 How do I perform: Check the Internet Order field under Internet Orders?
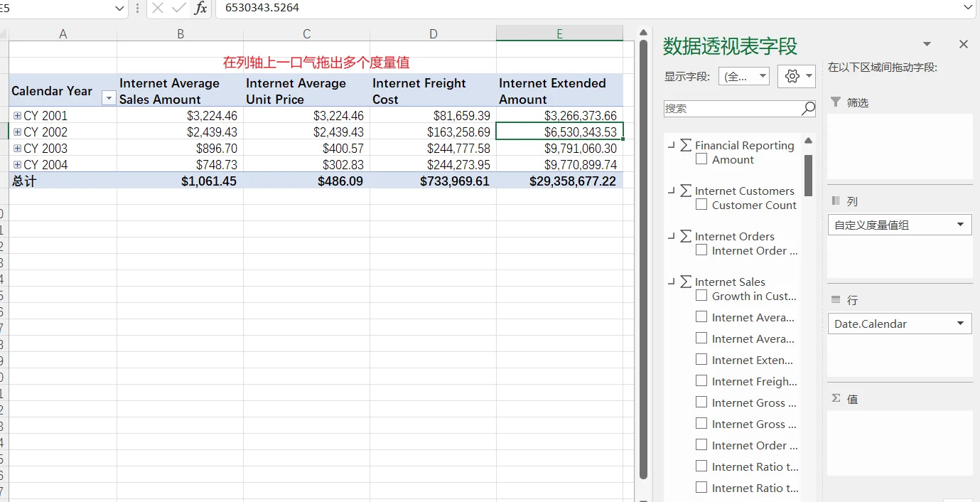click(701, 250)
